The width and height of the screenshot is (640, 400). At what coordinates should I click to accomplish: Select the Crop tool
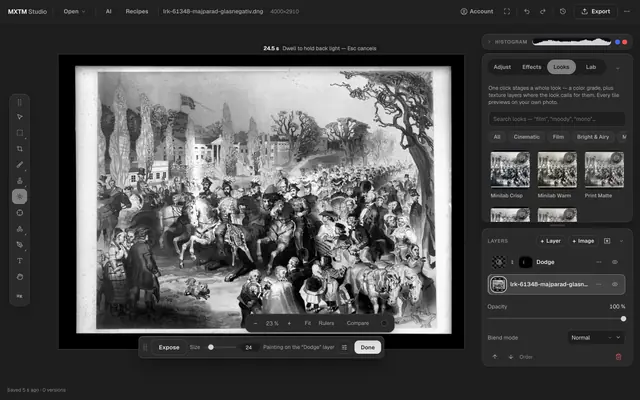click(x=20, y=149)
